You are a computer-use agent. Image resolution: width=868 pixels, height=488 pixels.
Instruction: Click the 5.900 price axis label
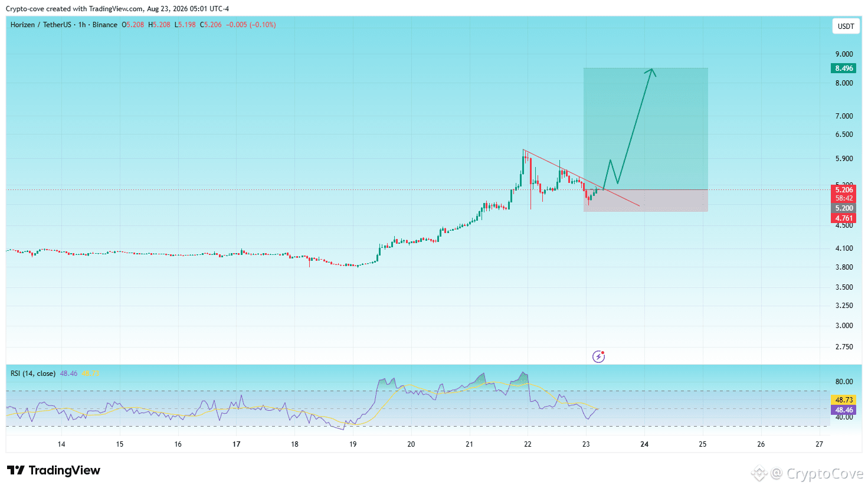tap(844, 159)
